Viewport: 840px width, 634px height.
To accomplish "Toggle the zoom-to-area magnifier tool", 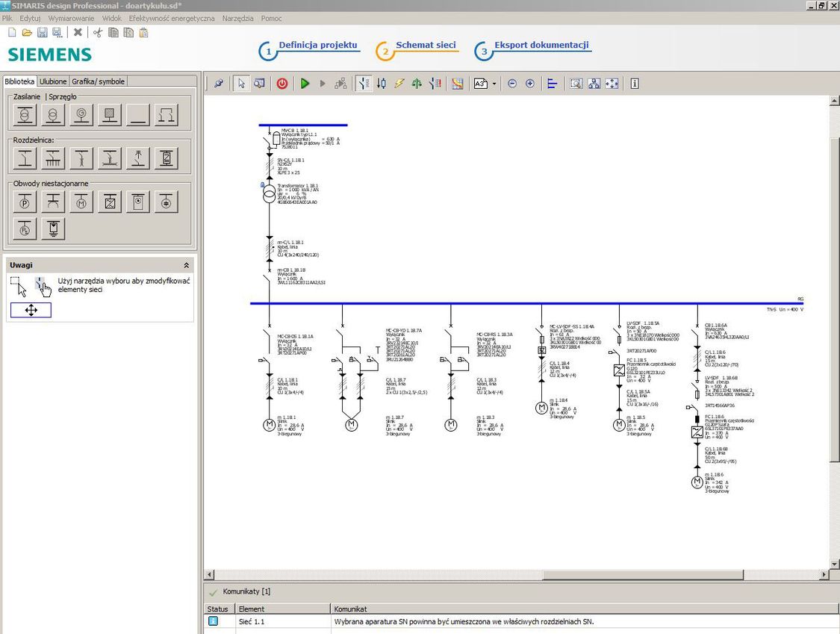I will point(576,84).
